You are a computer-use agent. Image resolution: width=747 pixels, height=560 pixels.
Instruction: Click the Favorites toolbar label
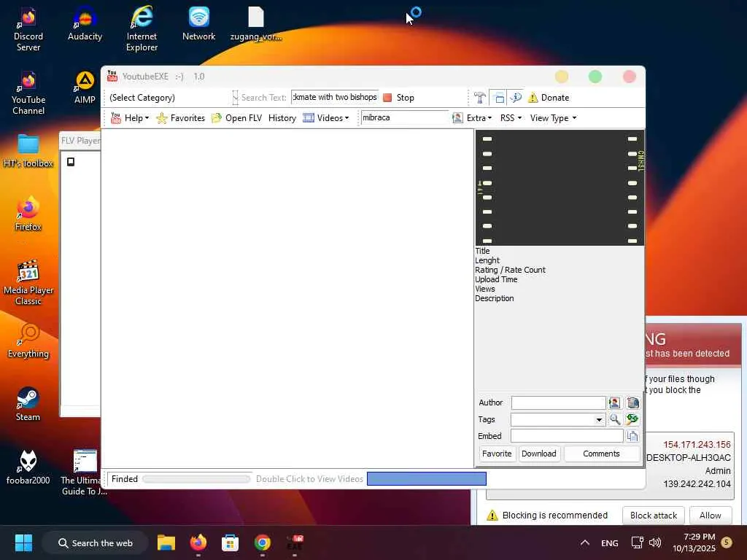(187, 118)
